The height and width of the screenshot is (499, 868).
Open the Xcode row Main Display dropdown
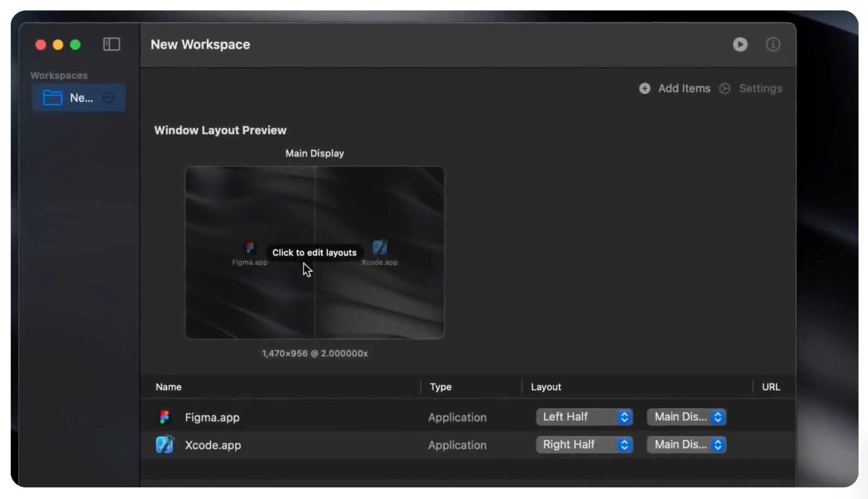coord(686,444)
